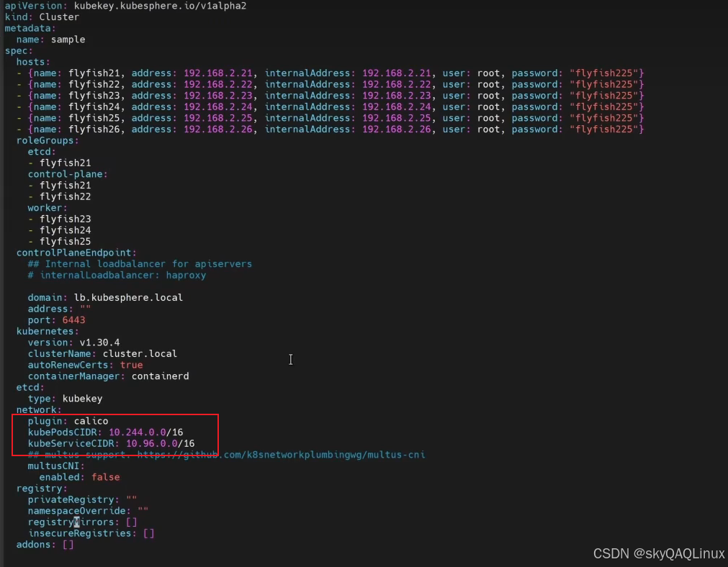Open the multus-cni GitHub URL in comment
This screenshot has width=728, height=567.
281,455
